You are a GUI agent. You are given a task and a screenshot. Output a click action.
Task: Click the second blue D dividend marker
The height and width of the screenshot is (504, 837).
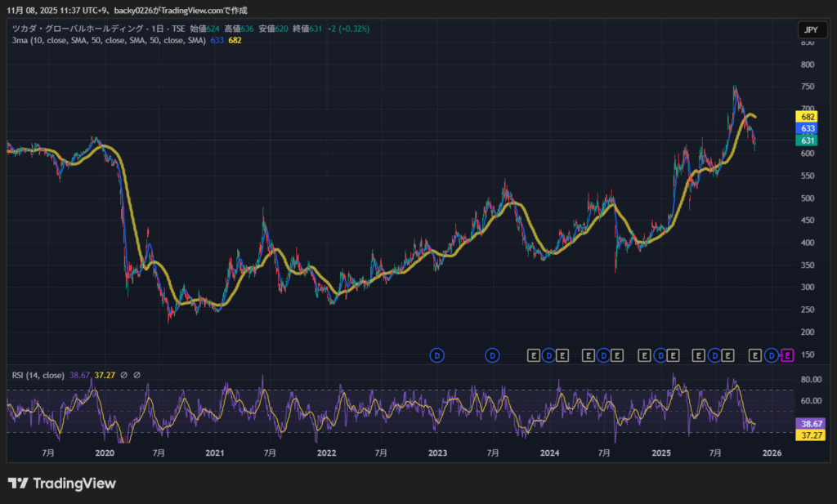(x=492, y=355)
